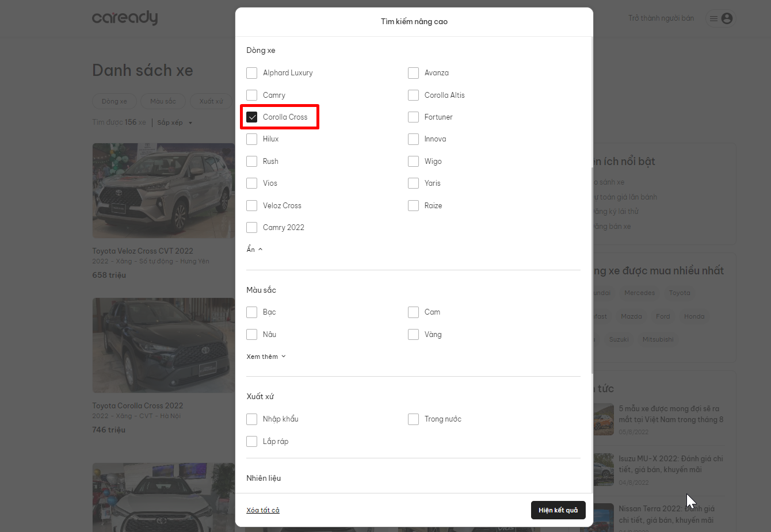771x532 pixels.
Task: Check the Lắp ráp origin option
Action: [251, 441]
